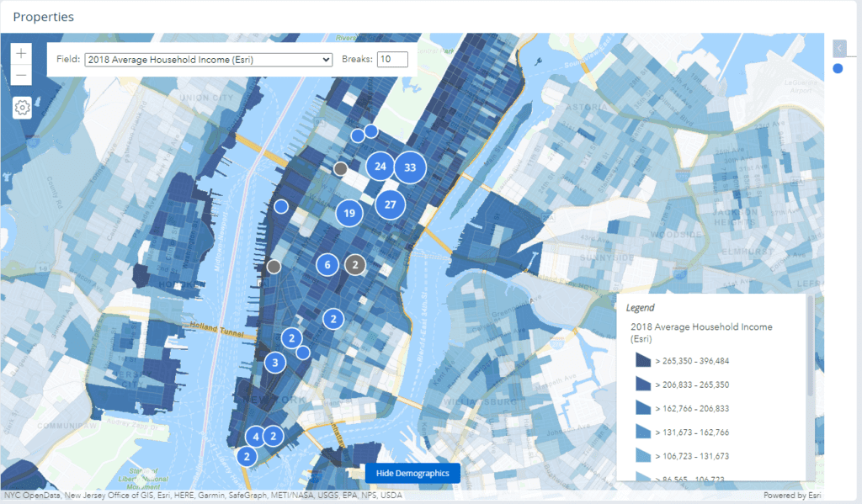Image resolution: width=862 pixels, height=504 pixels.
Task: Click the cluster marker labeled 24
Action: [x=380, y=167]
